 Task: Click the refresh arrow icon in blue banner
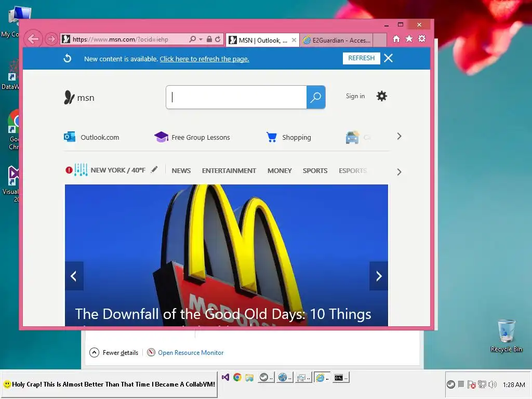tap(68, 58)
